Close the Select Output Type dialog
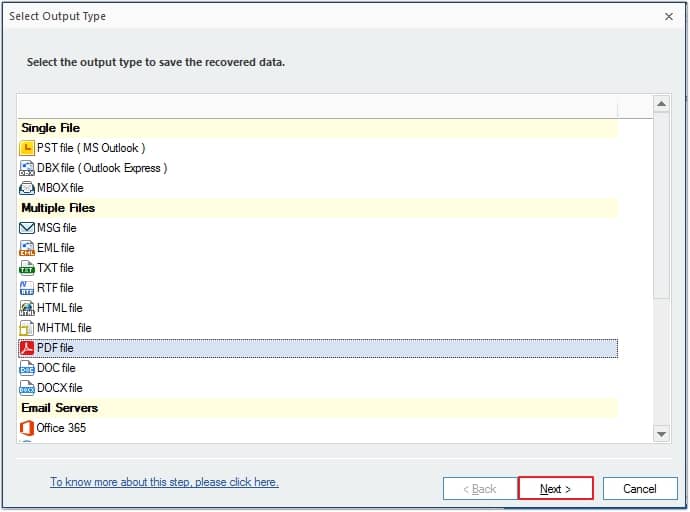690x512 pixels. point(669,17)
